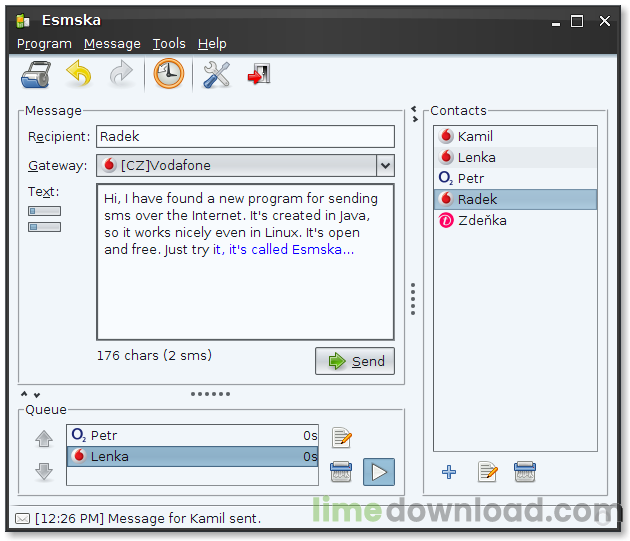This screenshot has height=541, width=630.
Task: Click the upper sms progress bar
Action: (45, 211)
